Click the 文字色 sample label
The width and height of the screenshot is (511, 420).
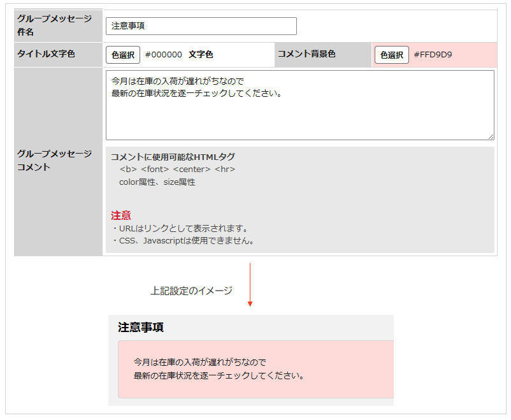(201, 54)
